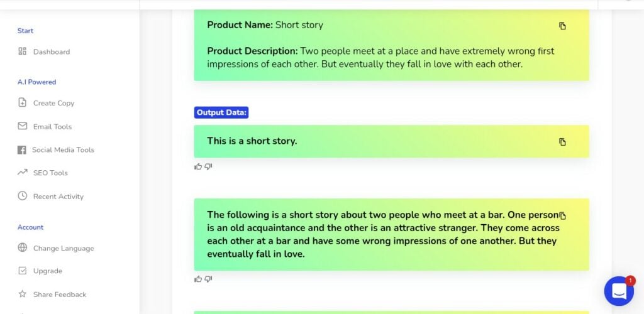Open the chat support bubble

(x=619, y=291)
